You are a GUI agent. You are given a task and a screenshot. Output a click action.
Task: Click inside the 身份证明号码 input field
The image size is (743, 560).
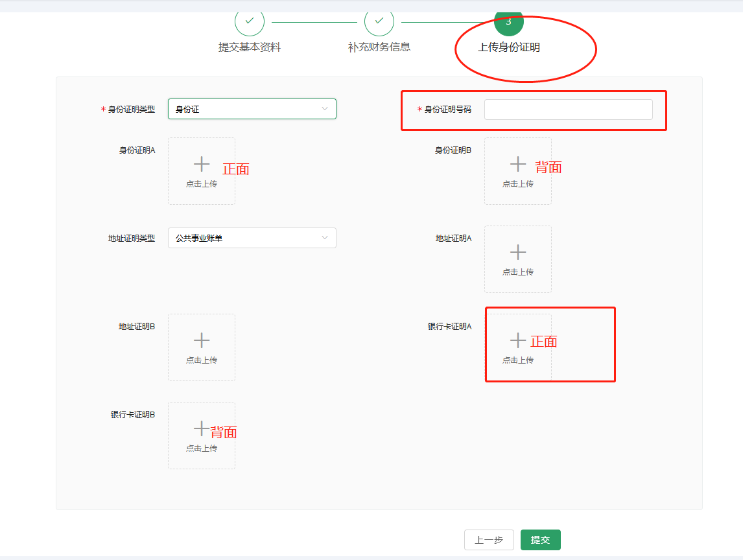568,110
